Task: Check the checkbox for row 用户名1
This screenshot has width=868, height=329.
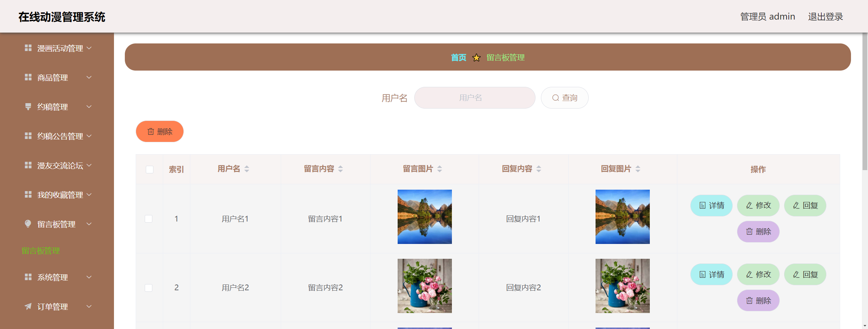Action: pos(149,219)
